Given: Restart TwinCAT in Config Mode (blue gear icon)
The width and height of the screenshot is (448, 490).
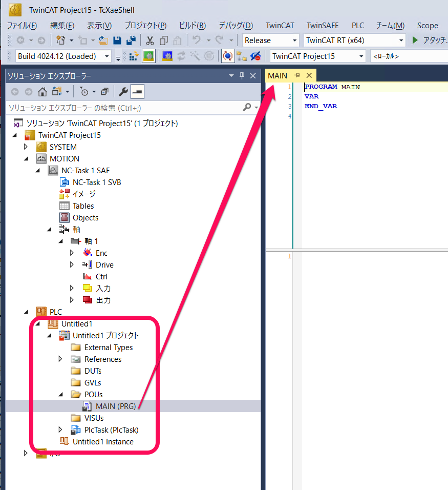Looking at the screenshot, I should 167,56.
